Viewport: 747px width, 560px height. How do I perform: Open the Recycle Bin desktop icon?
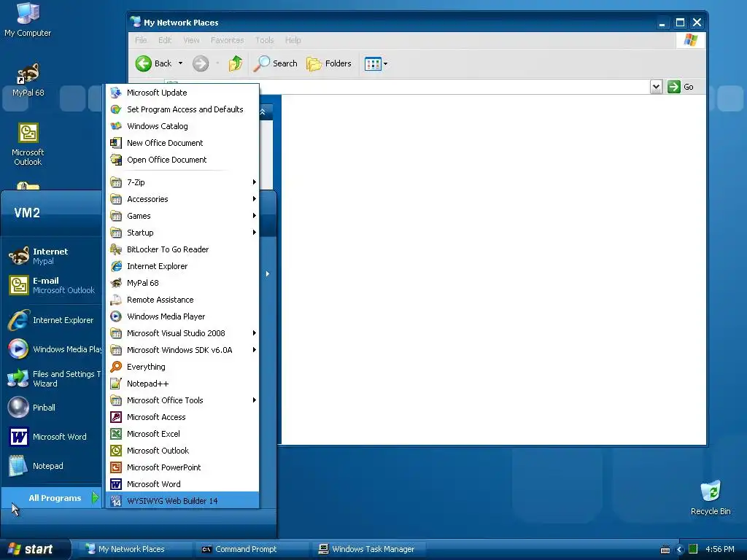pyautogui.click(x=711, y=497)
